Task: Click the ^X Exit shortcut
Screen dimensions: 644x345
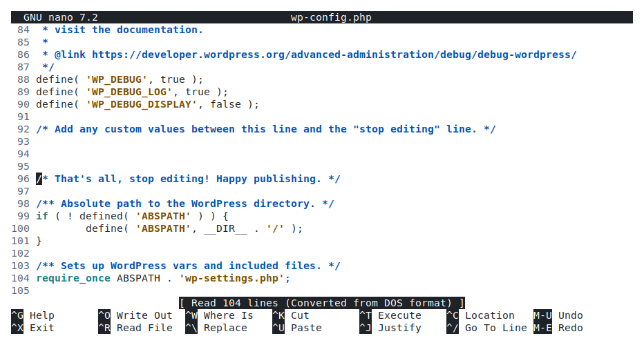Action: [33, 328]
